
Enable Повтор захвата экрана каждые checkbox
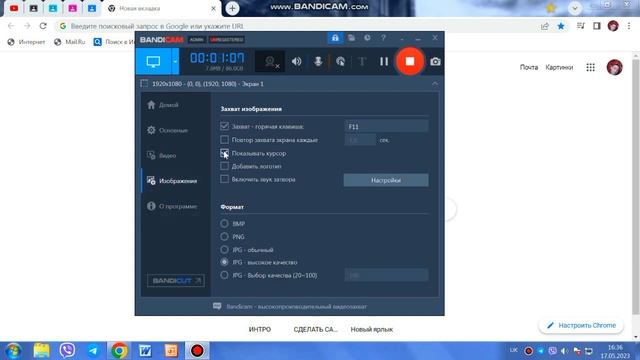coord(224,140)
